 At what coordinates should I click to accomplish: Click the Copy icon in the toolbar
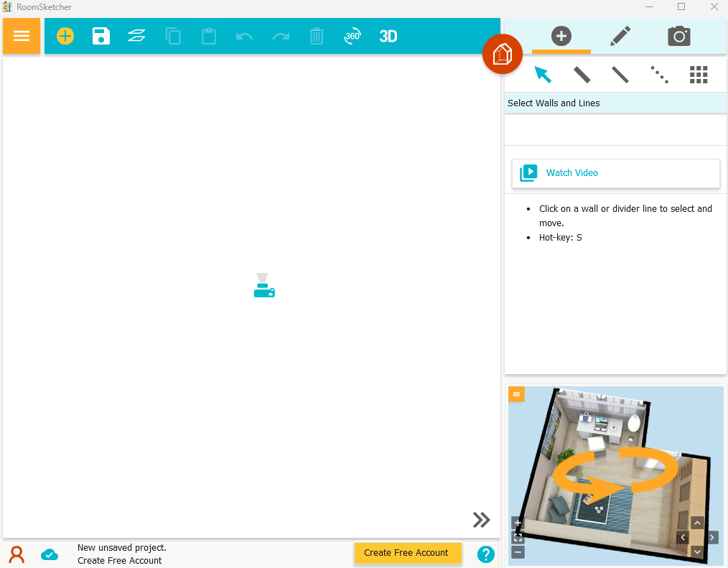tap(173, 36)
